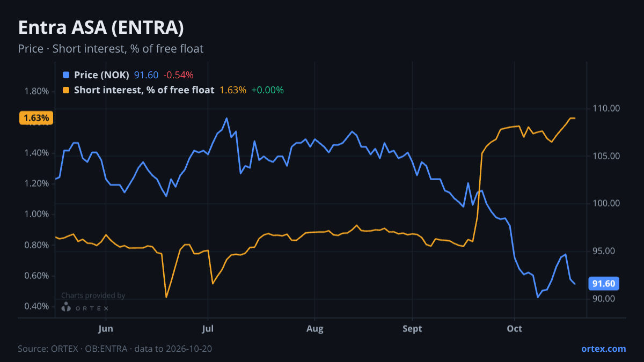The width and height of the screenshot is (644, 362).
Task: Click the subtitle Price · Short interest text
Action: [x=111, y=49]
